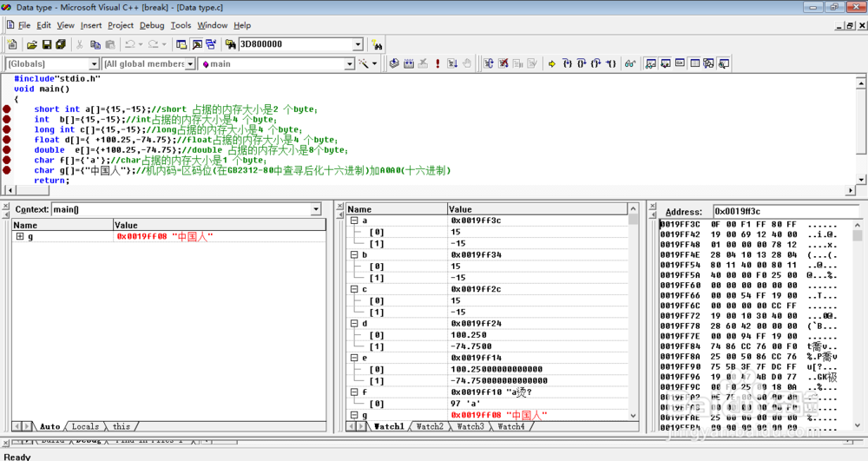Click the WizardBar magic wand icon

click(x=364, y=63)
